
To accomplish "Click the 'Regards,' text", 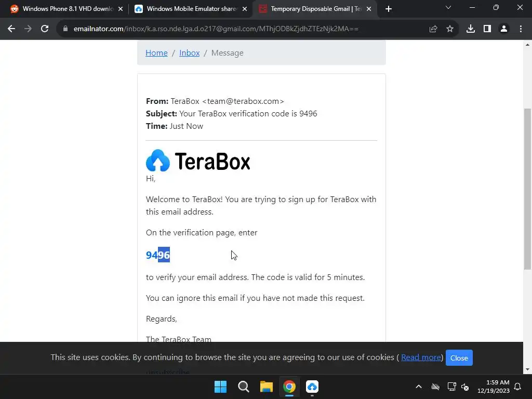I will (x=162, y=319).
